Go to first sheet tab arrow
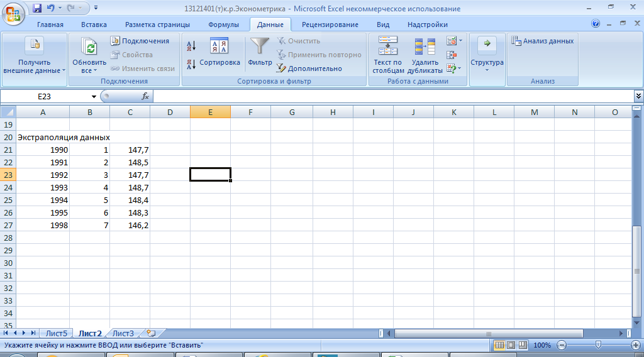The width and height of the screenshot is (644, 357). click(x=6, y=333)
